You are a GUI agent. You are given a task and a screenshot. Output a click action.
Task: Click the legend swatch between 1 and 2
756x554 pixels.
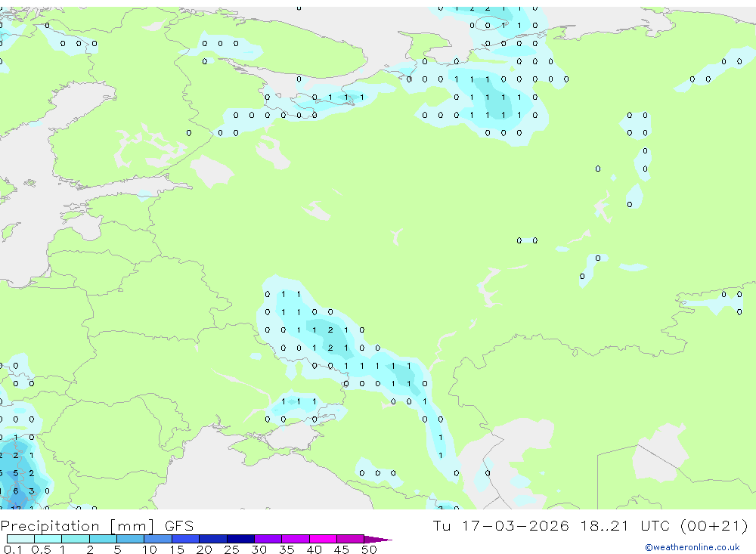pos(75,539)
